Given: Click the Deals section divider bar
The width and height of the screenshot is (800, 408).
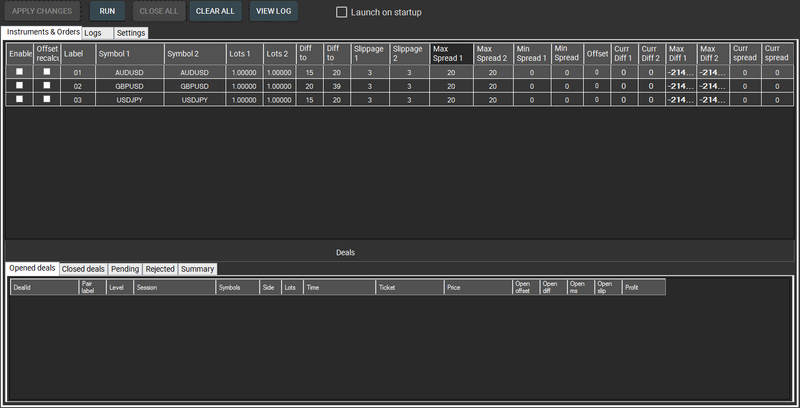Looking at the screenshot, I should tap(345, 253).
